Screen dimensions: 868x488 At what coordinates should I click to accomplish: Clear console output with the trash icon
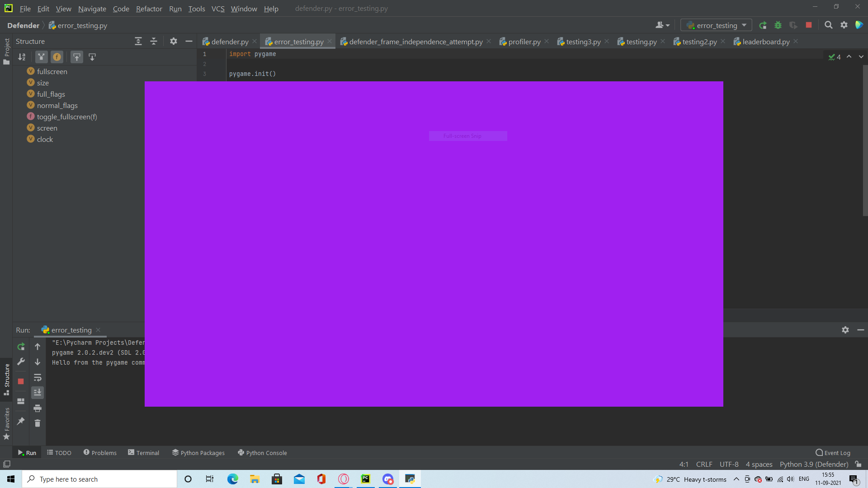click(x=38, y=423)
